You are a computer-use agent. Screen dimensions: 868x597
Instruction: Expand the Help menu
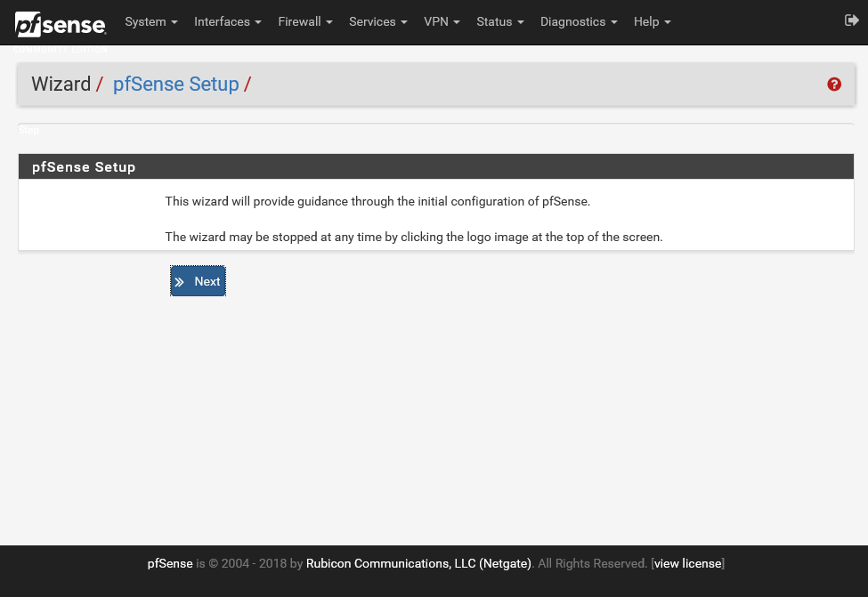coord(652,21)
